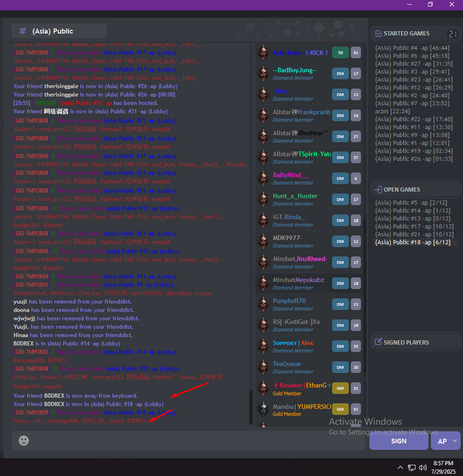The height and width of the screenshot is (476, 463).
Task: Select started game (Asia) Public #27 -ap [31:35]
Action: 414,64
